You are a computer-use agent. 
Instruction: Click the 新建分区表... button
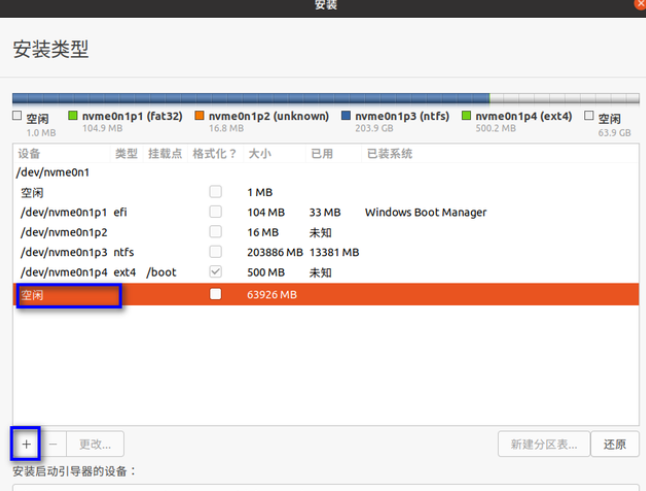pos(541,444)
